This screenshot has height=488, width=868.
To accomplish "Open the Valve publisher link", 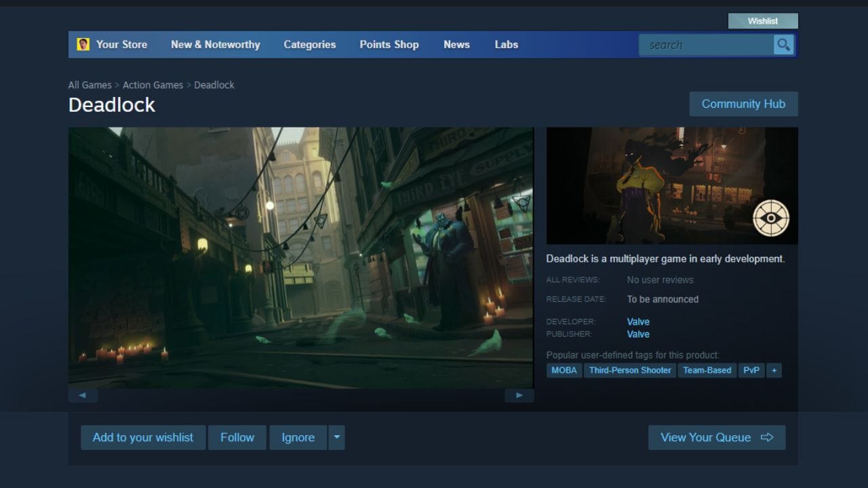I will [638, 334].
